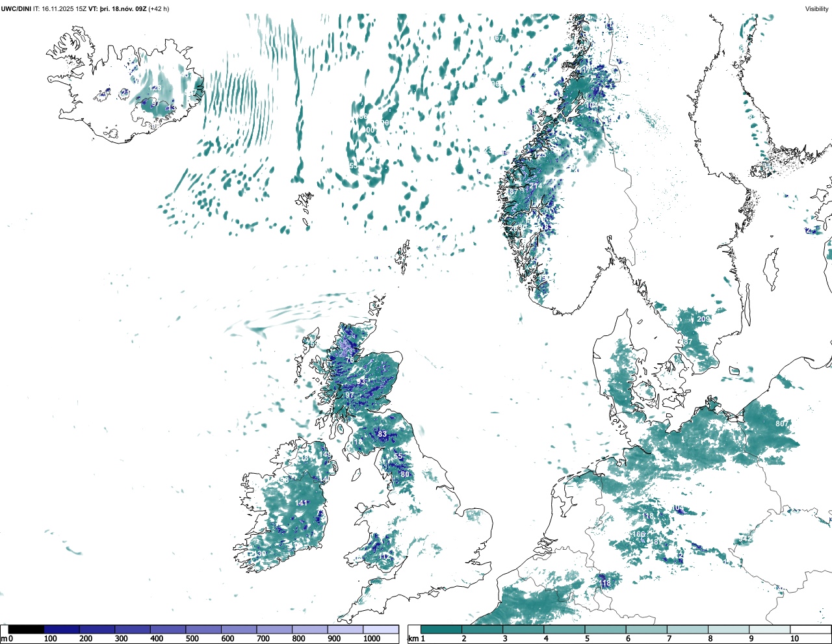Choose the 500–600 m legend swatch
Image resolution: width=832 pixels, height=644 pixels.
point(203,629)
